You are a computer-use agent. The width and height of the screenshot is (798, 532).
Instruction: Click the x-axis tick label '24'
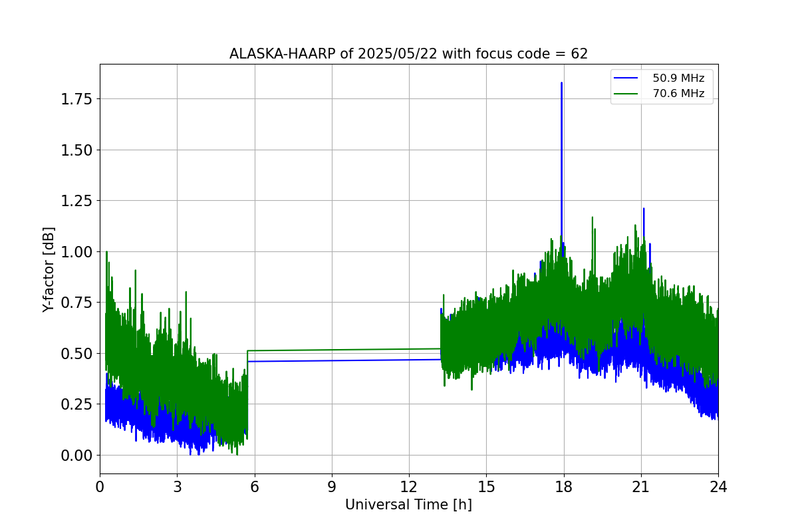pyautogui.click(x=718, y=486)
